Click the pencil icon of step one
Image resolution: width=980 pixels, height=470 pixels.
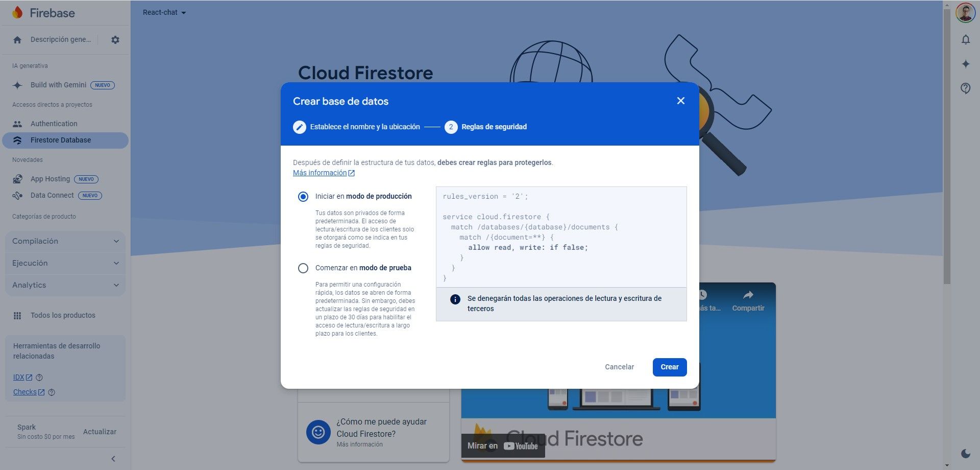pyautogui.click(x=300, y=127)
